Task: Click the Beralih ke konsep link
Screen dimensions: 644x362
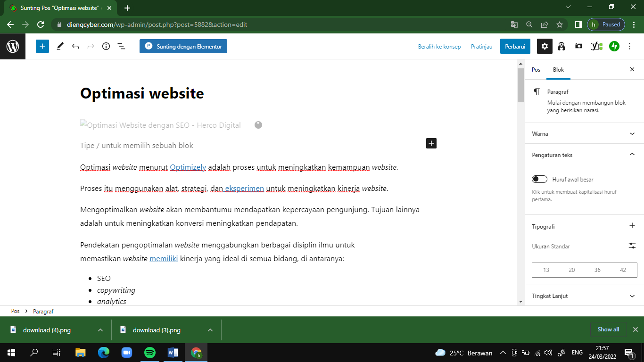Action: [x=439, y=46]
